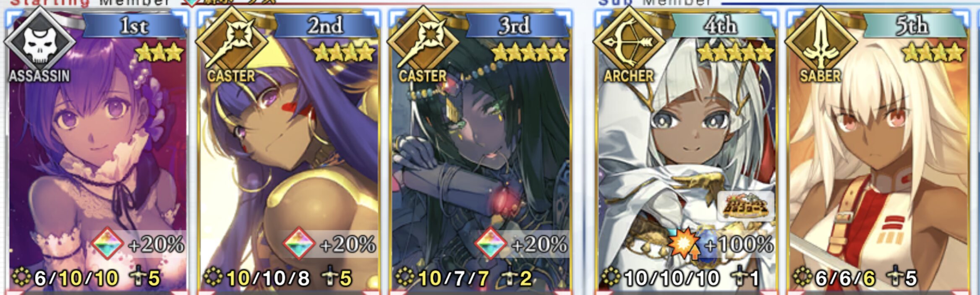
Task: Tap the burst +100% bonus icon on Archer card
Action: pyautogui.click(x=684, y=244)
